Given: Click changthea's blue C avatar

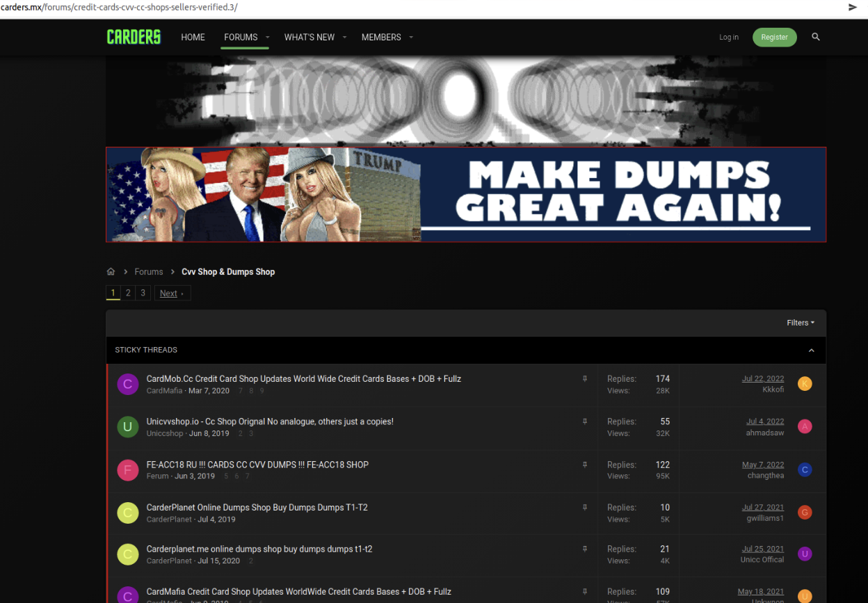Looking at the screenshot, I should [x=805, y=469].
